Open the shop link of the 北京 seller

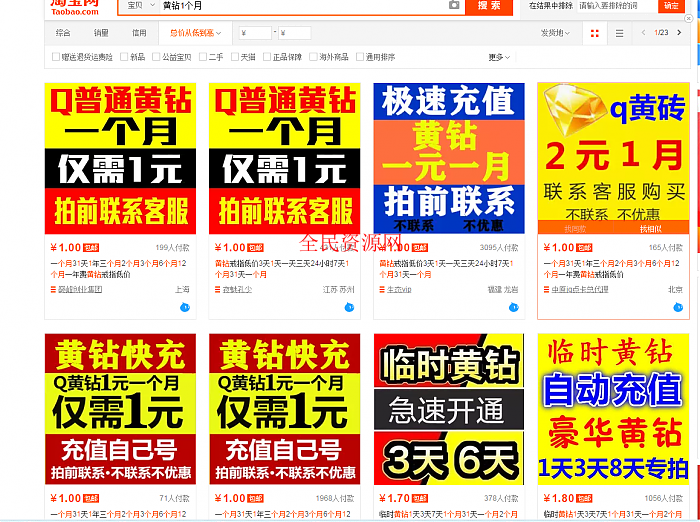[x=580, y=289]
